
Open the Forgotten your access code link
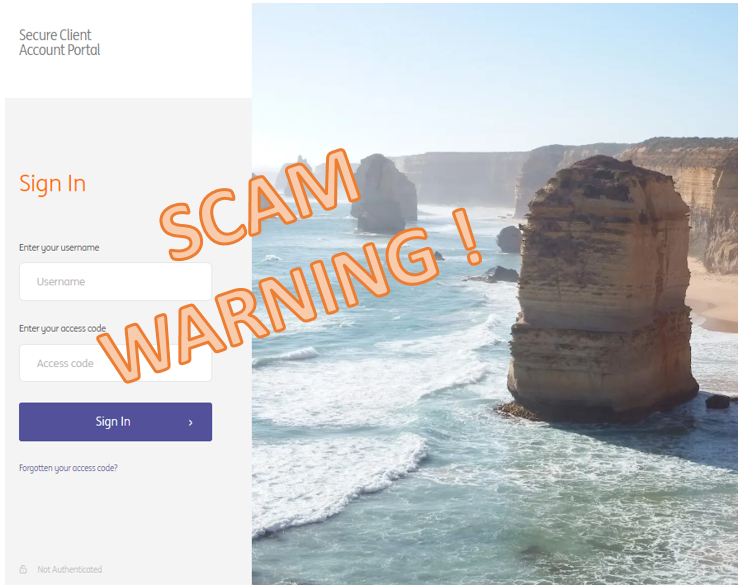pos(68,468)
